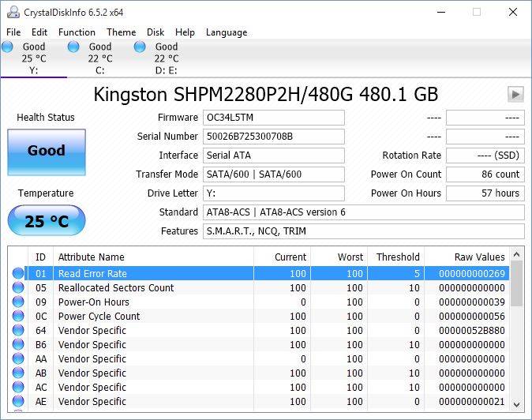532x420 pixels.
Task: Click status orb of row ID AC
Action: tap(18, 388)
